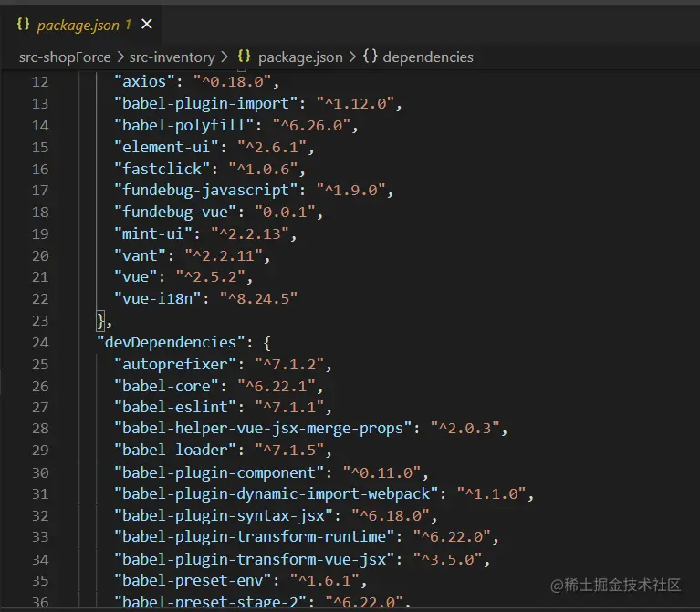The image size is (700, 612).
Task: Expand chevron after package.json breadcrumb
Action: coord(352,57)
